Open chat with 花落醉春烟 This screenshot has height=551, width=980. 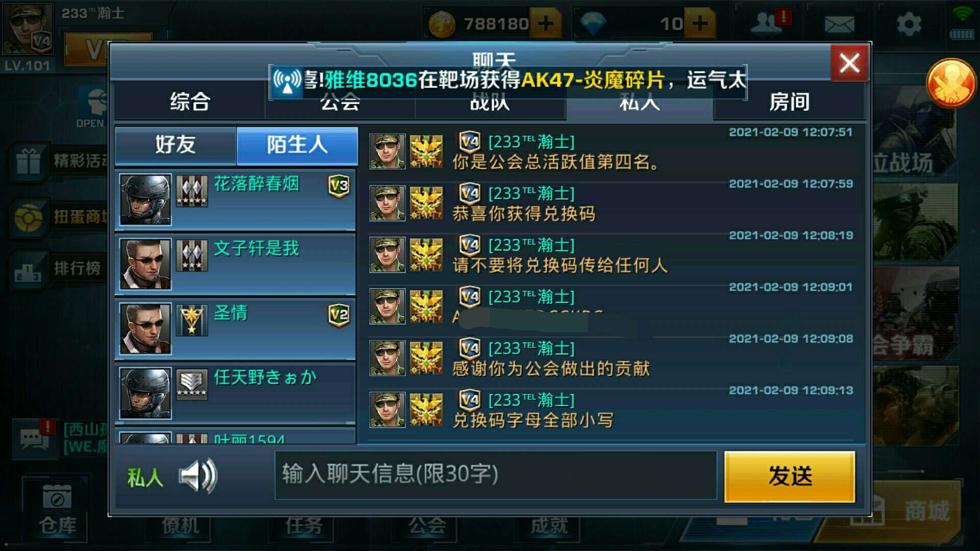[x=235, y=199]
